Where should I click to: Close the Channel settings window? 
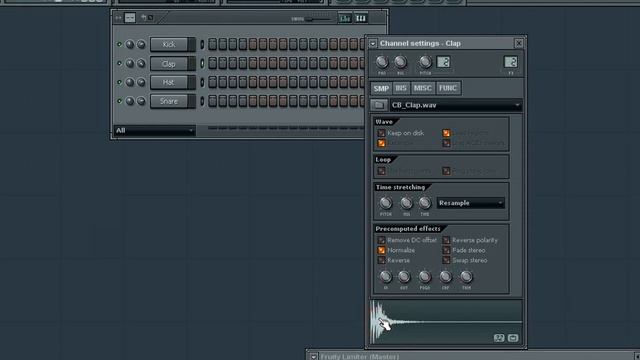519,43
